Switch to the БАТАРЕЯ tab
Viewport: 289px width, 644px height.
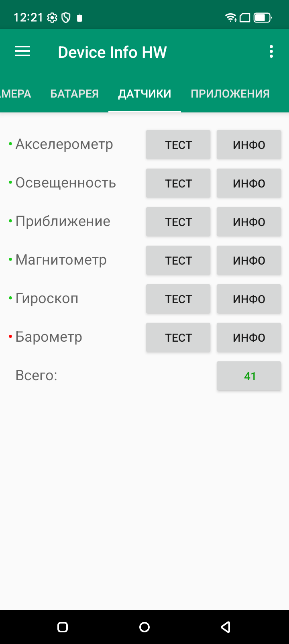click(x=74, y=94)
